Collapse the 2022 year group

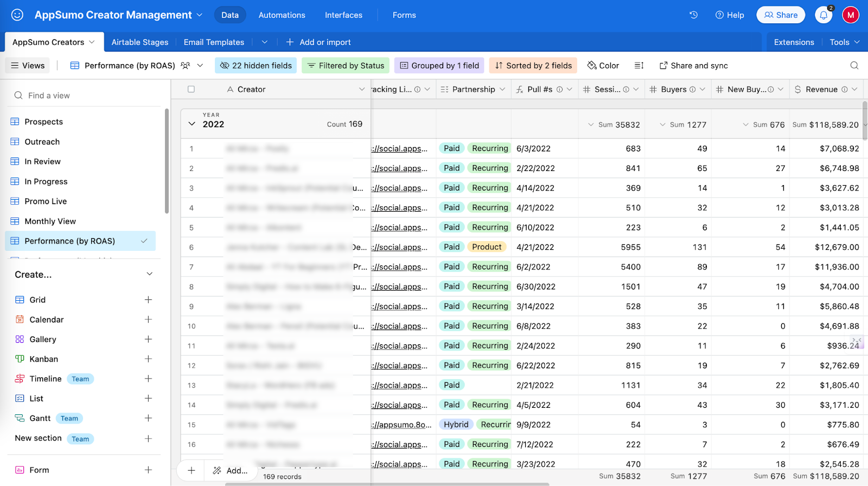[x=192, y=124]
